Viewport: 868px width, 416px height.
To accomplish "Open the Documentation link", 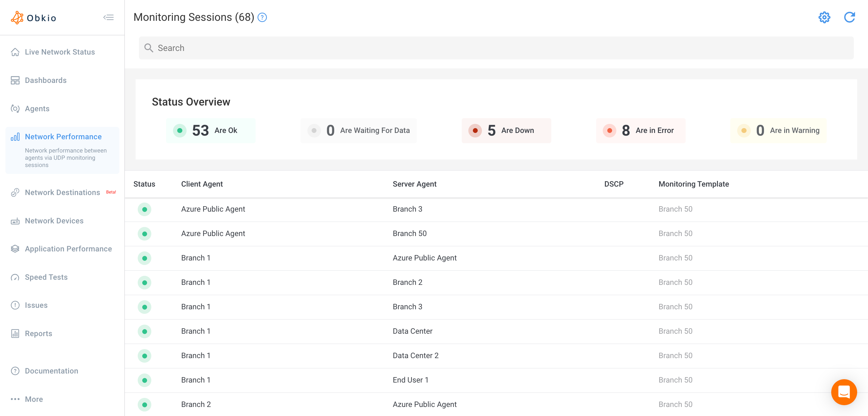I will [51, 371].
